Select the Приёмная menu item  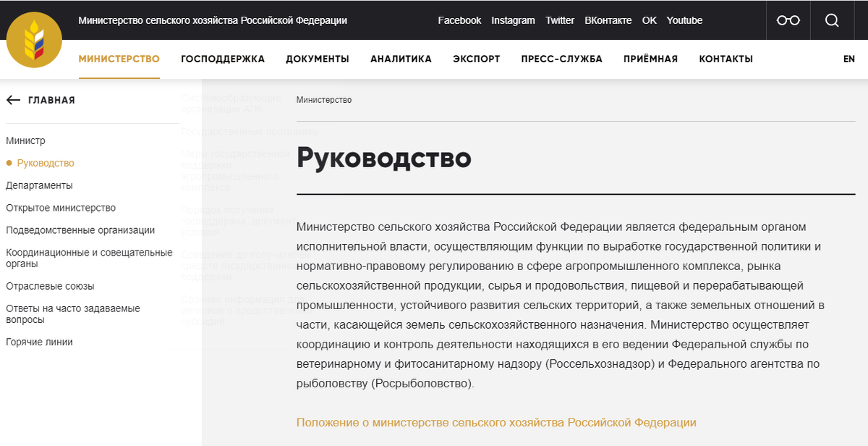point(651,59)
